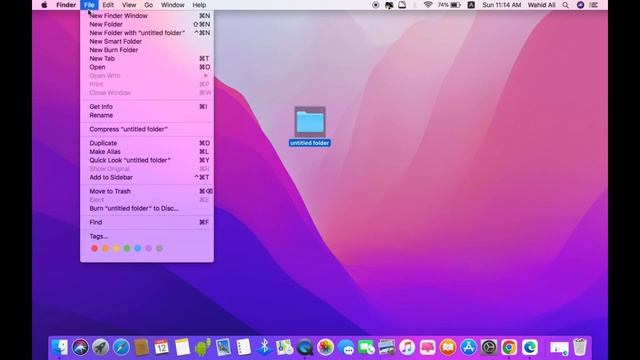The image size is (640, 360).
Task: Open Books app in the Dock
Action: pyautogui.click(x=448, y=347)
